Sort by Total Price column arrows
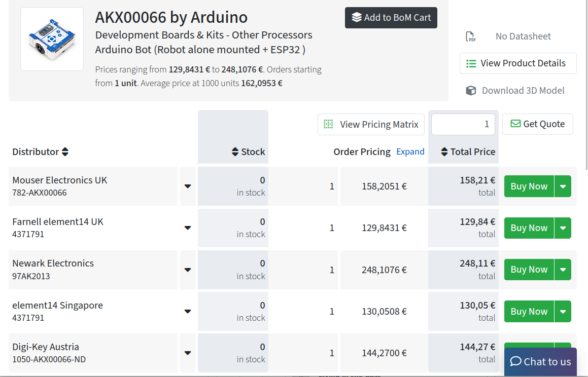 pos(444,152)
